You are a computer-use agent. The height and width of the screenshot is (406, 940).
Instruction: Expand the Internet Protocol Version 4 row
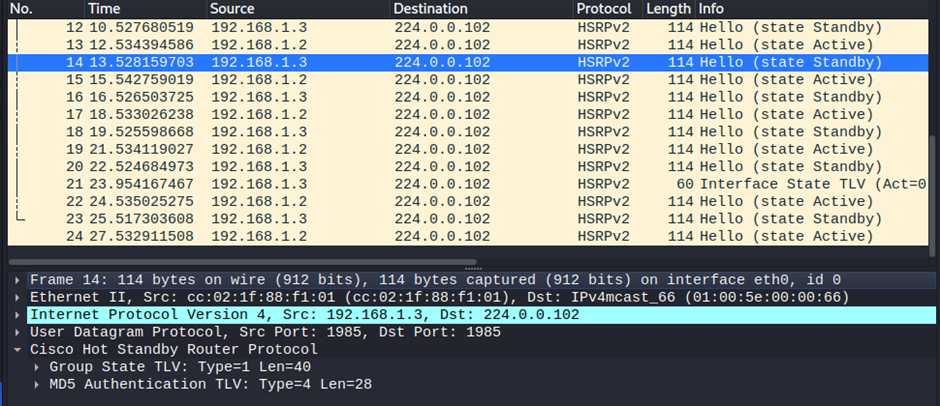(x=17, y=315)
